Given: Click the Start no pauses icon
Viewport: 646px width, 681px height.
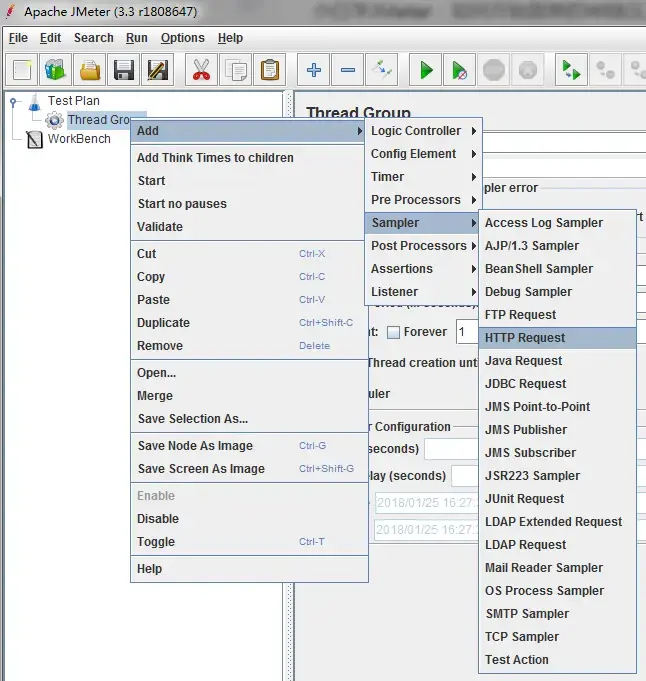Looking at the screenshot, I should (x=460, y=70).
